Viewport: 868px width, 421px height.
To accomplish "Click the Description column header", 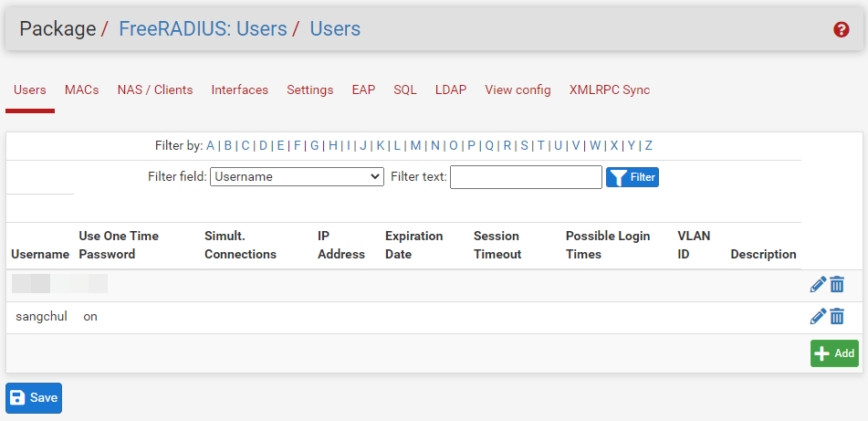I will 763,254.
